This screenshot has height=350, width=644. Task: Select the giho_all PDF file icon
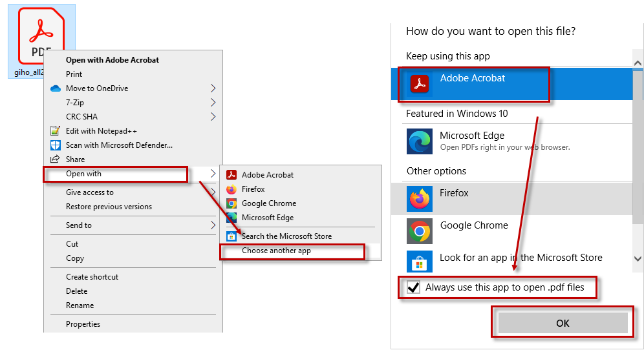tap(41, 35)
